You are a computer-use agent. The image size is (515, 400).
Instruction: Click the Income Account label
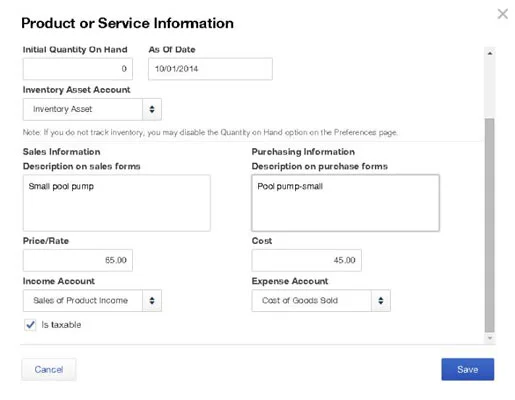pos(59,281)
